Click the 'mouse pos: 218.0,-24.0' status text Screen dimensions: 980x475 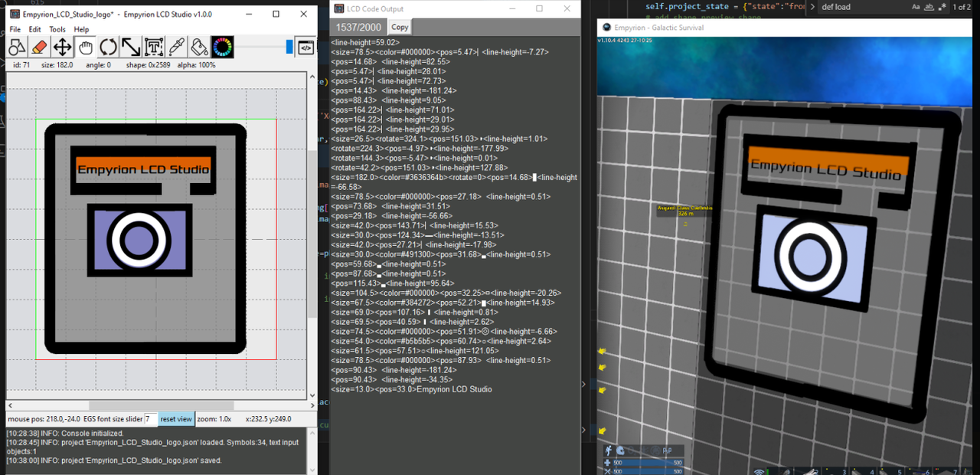tap(44, 419)
